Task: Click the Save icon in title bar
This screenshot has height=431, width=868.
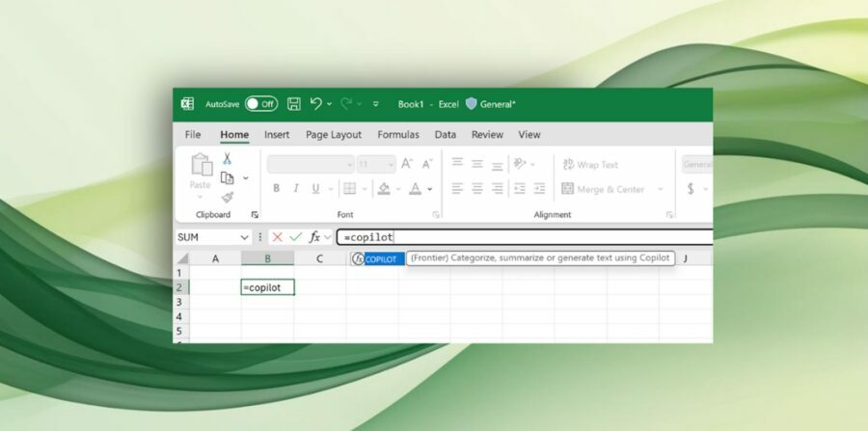Action: [x=293, y=104]
